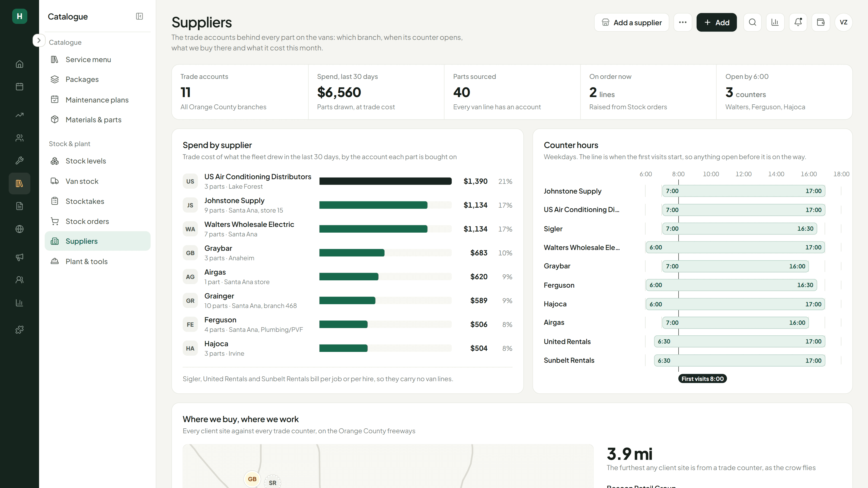
Task: Click the GB map marker
Action: pyautogui.click(x=252, y=479)
